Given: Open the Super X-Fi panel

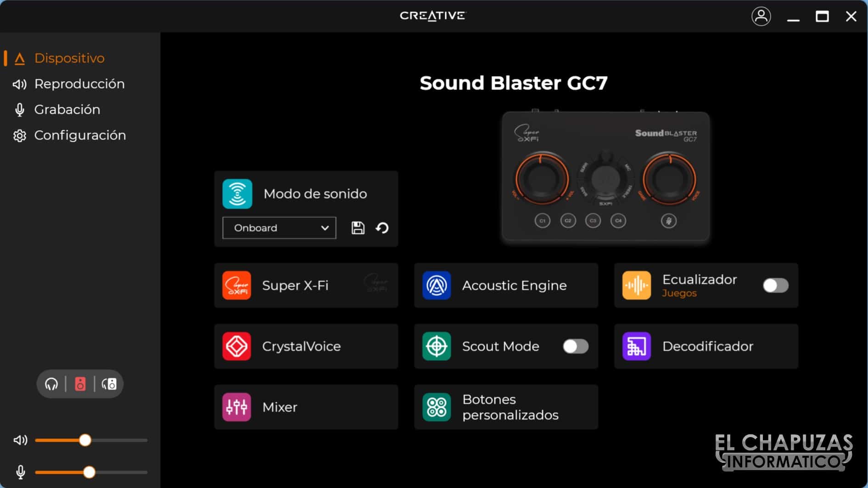Looking at the screenshot, I should coord(305,285).
